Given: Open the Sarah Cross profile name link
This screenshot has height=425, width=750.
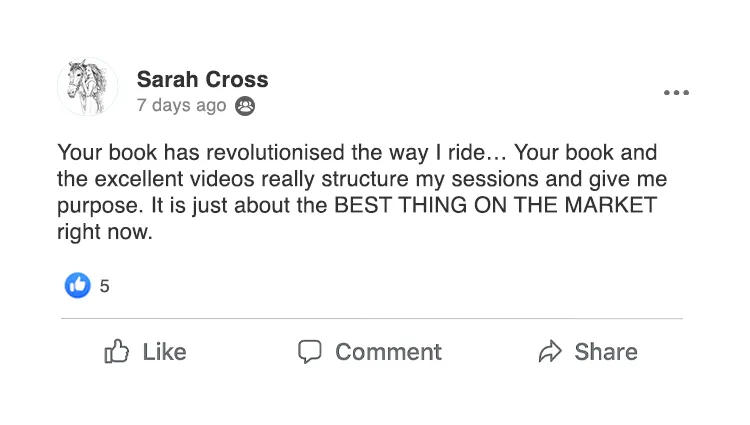Looking at the screenshot, I should (x=202, y=79).
